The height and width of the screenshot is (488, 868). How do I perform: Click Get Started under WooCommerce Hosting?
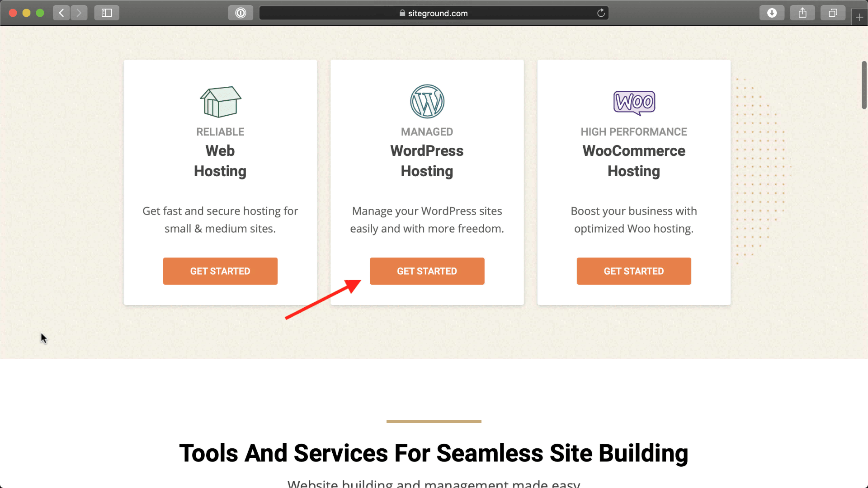coord(634,271)
